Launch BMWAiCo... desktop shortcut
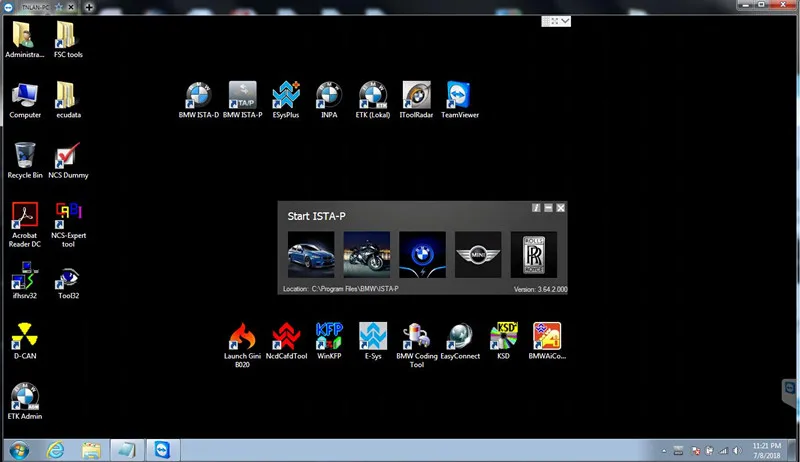The image size is (800, 462). [547, 341]
